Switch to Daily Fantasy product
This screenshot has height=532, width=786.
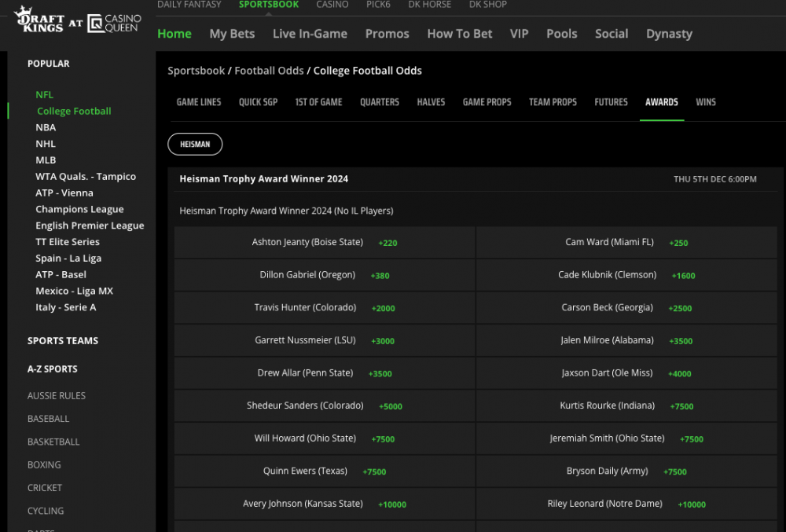pyautogui.click(x=190, y=5)
